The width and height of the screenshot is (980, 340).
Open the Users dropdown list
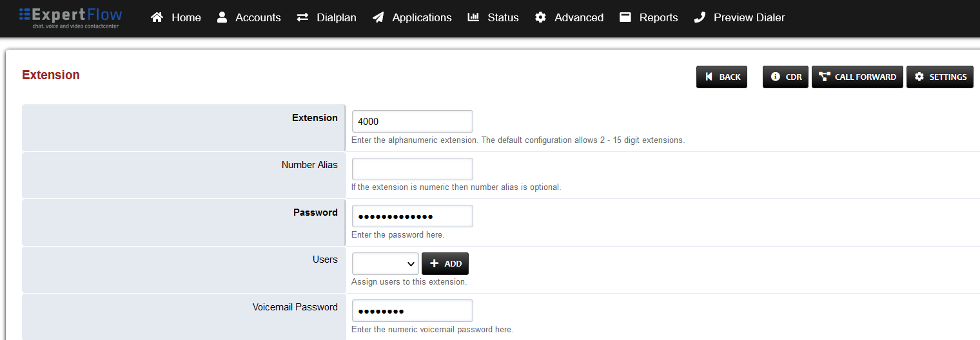pyautogui.click(x=385, y=263)
